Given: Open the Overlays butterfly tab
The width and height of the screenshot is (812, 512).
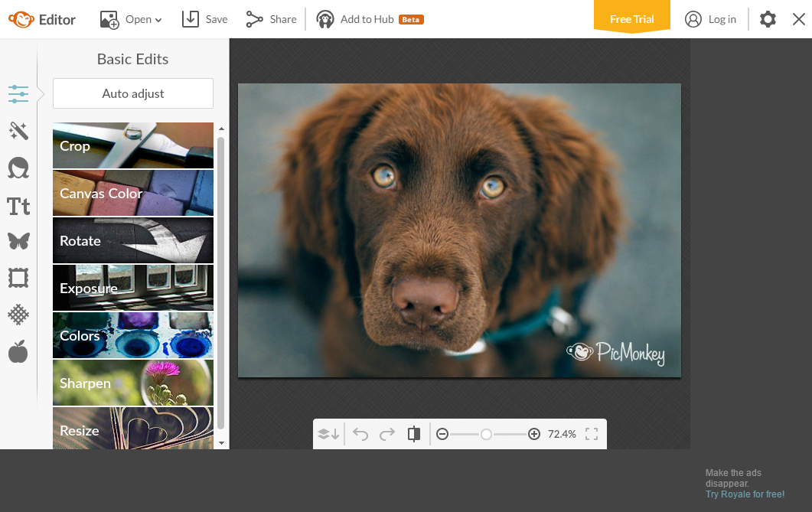Looking at the screenshot, I should [x=18, y=242].
